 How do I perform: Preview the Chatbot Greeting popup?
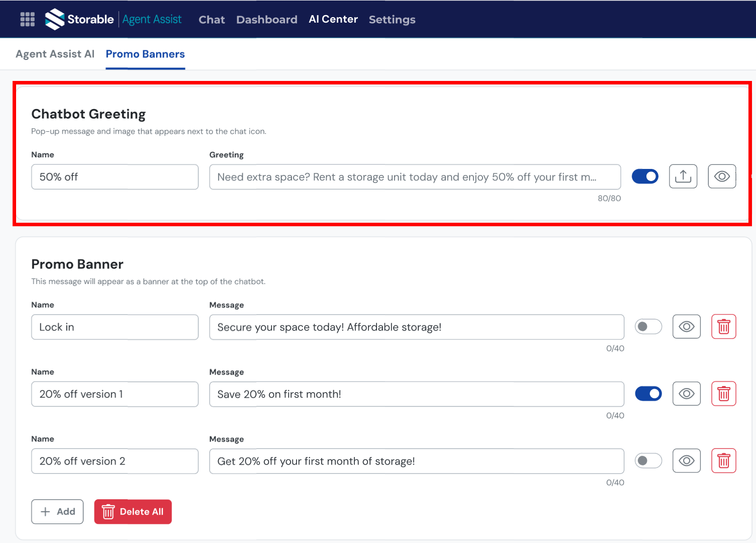721,176
